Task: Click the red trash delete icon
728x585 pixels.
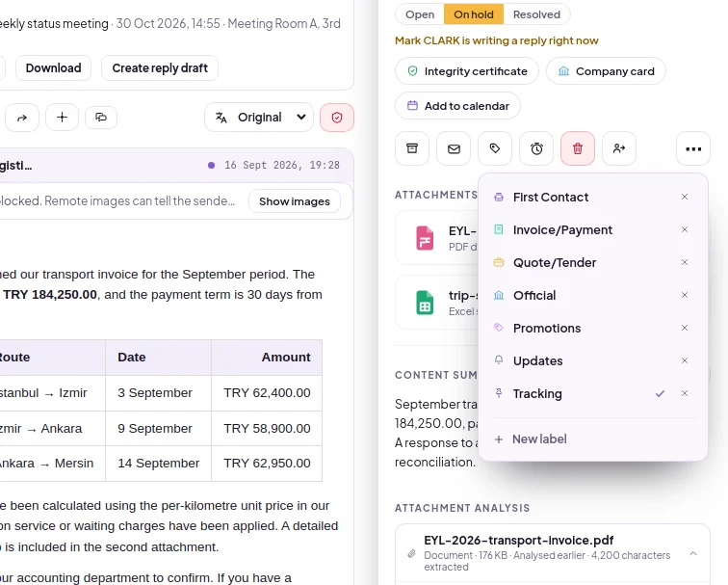Action: tap(578, 148)
